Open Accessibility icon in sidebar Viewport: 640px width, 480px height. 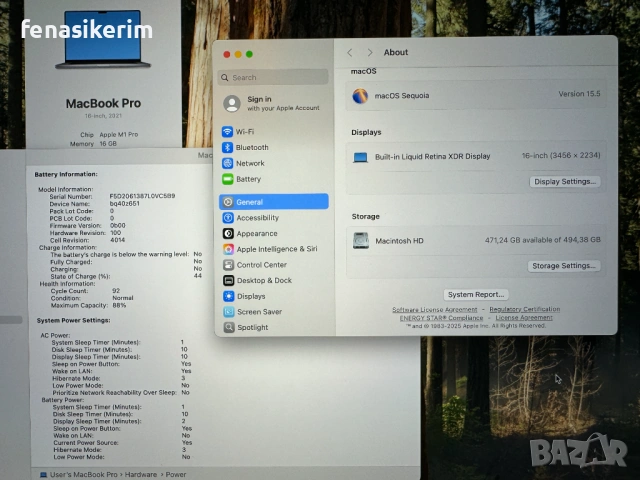tap(228, 218)
